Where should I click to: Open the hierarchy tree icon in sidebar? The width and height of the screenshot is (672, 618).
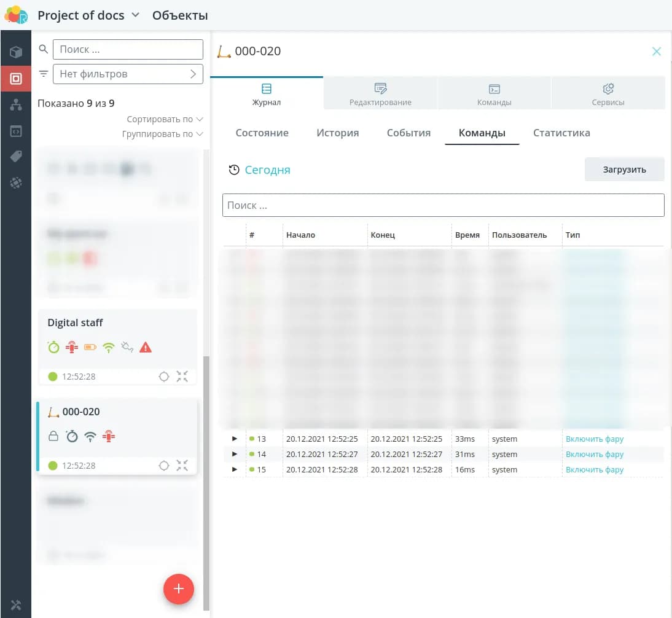coord(16,105)
